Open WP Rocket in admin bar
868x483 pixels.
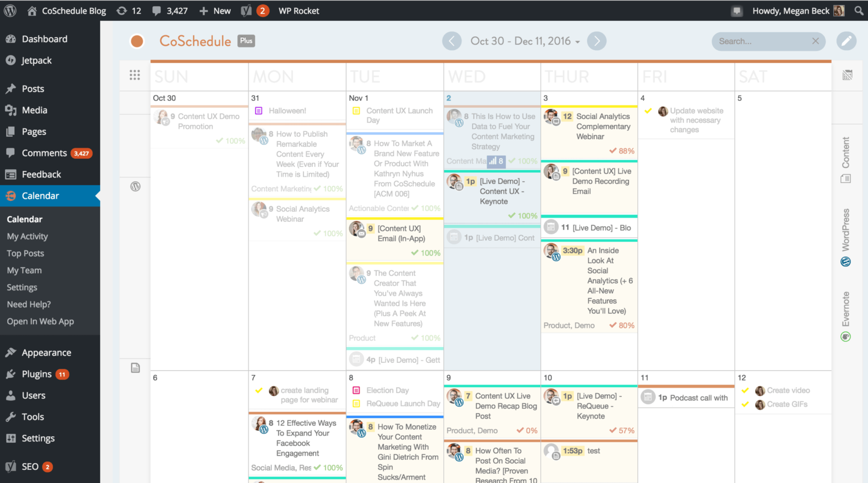[299, 10]
